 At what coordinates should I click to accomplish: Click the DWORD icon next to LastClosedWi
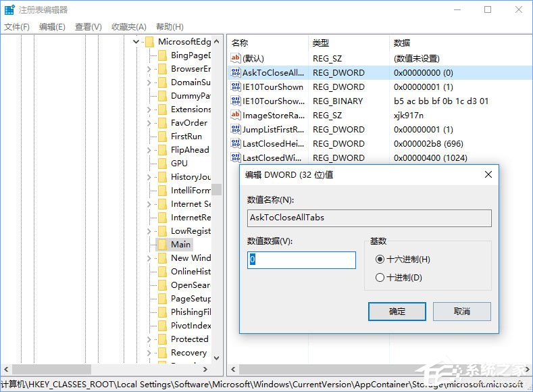pos(236,157)
